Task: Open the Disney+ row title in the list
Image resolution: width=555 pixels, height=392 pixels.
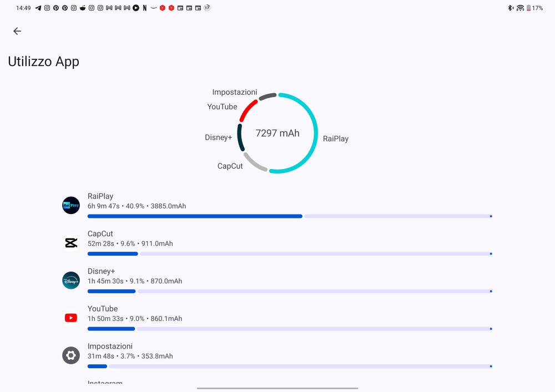Action: pos(101,271)
